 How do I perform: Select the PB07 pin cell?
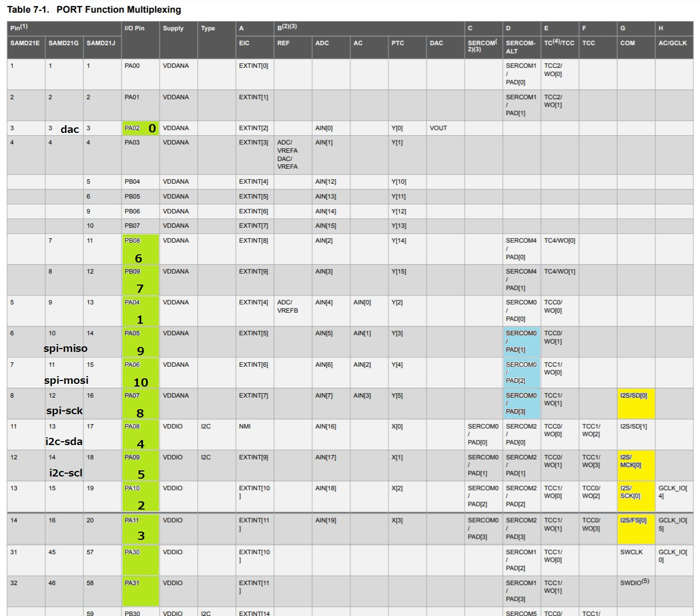140,226
